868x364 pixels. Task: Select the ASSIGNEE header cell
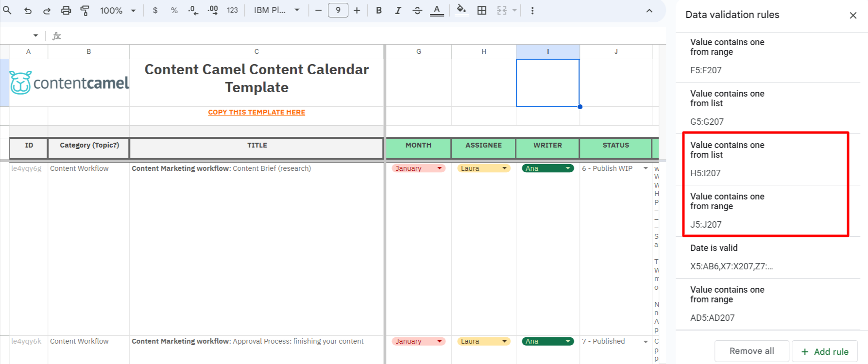tap(483, 148)
